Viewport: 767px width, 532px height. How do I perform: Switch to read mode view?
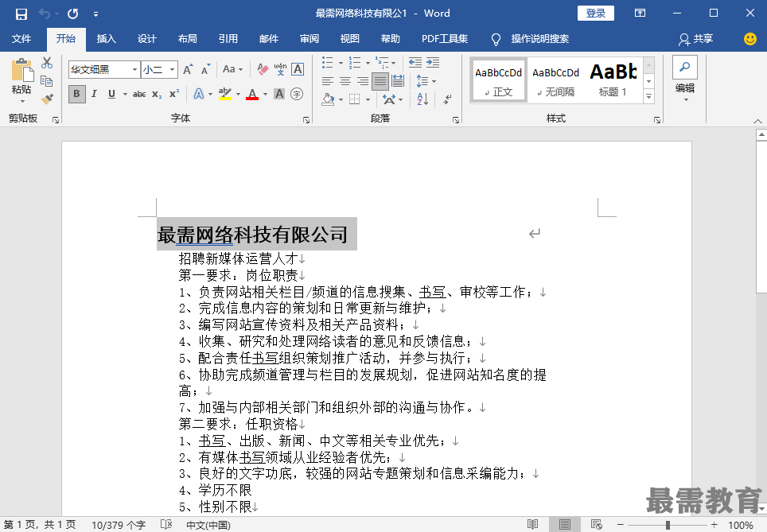533,525
